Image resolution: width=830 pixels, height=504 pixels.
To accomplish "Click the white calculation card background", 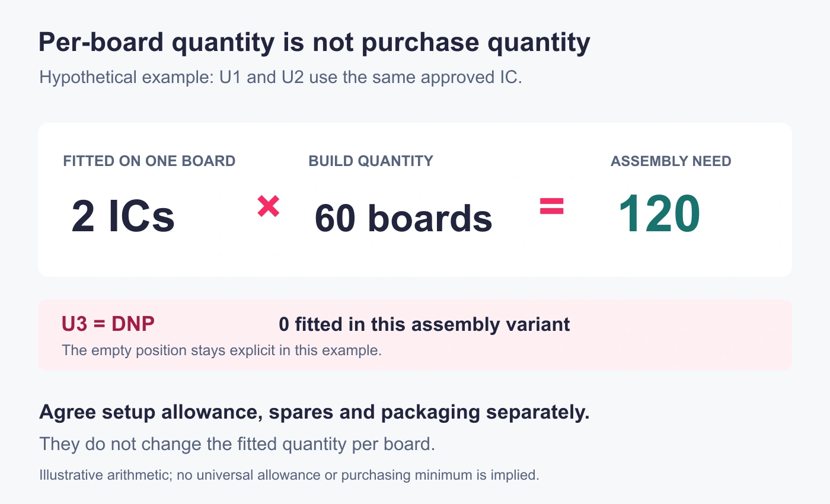I will tap(415, 261).
